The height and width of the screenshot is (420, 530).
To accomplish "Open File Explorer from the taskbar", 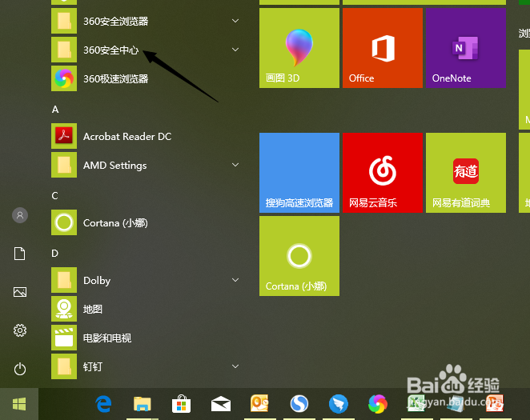I will pyautogui.click(x=142, y=404).
